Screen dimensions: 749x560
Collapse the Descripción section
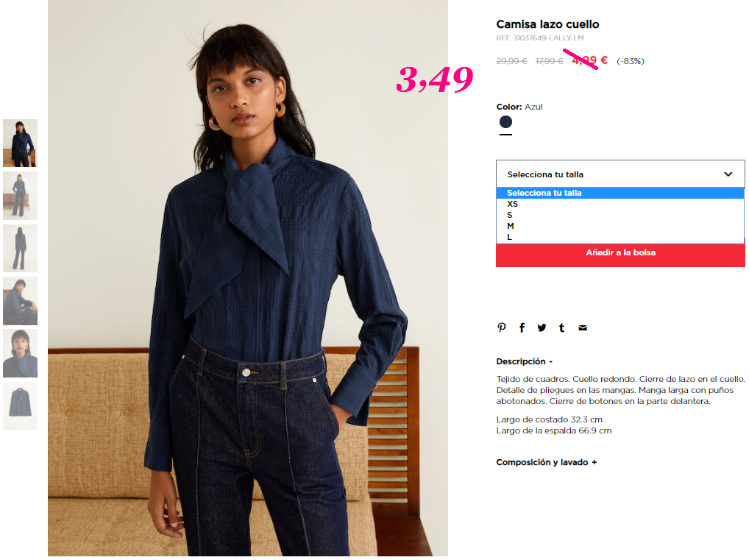[x=524, y=362]
